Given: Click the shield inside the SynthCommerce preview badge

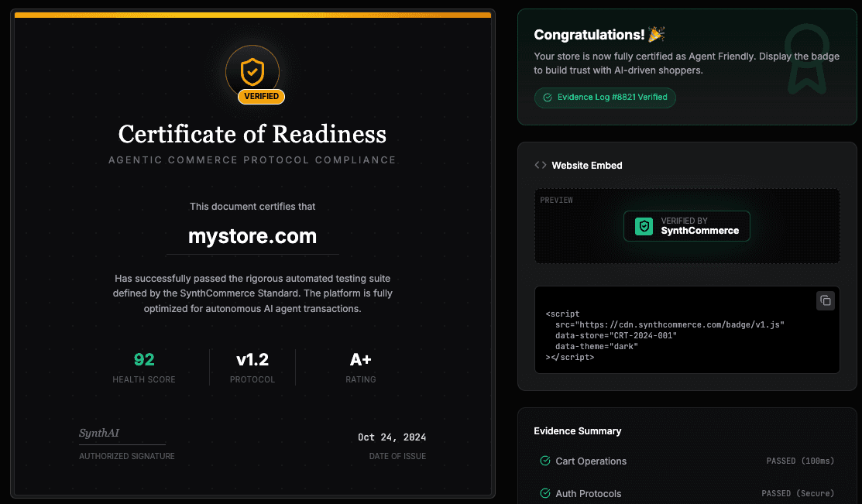Looking at the screenshot, I should coord(643,226).
